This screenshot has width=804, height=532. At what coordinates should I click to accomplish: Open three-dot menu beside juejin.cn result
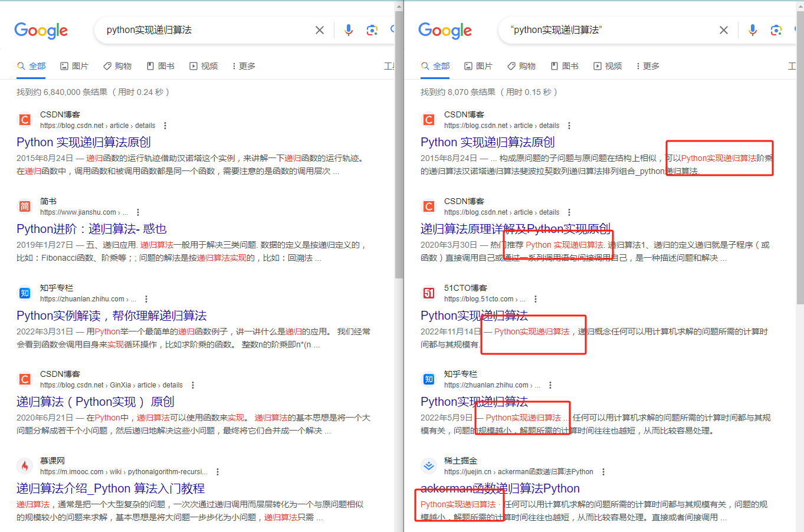tap(603, 472)
